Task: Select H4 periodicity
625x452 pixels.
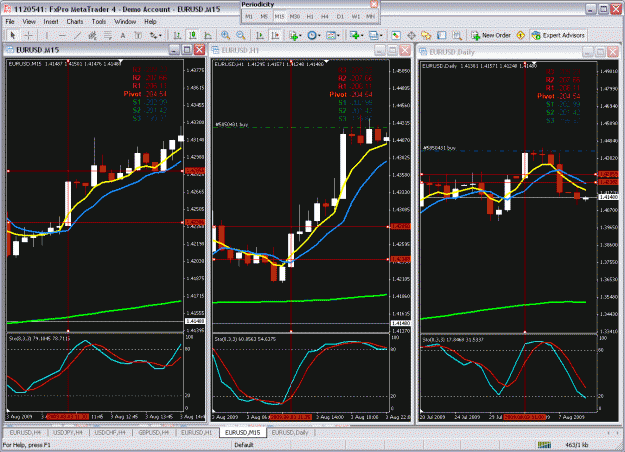Action: [x=325, y=16]
